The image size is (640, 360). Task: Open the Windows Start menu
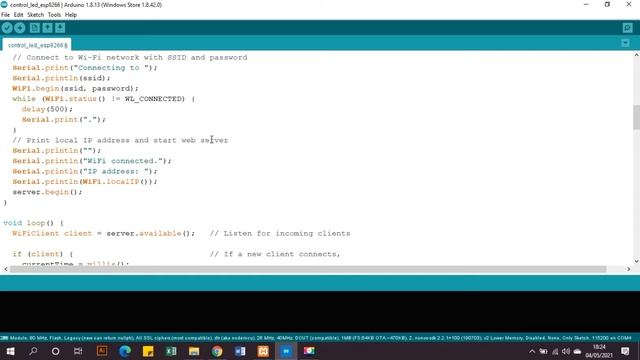(10, 351)
